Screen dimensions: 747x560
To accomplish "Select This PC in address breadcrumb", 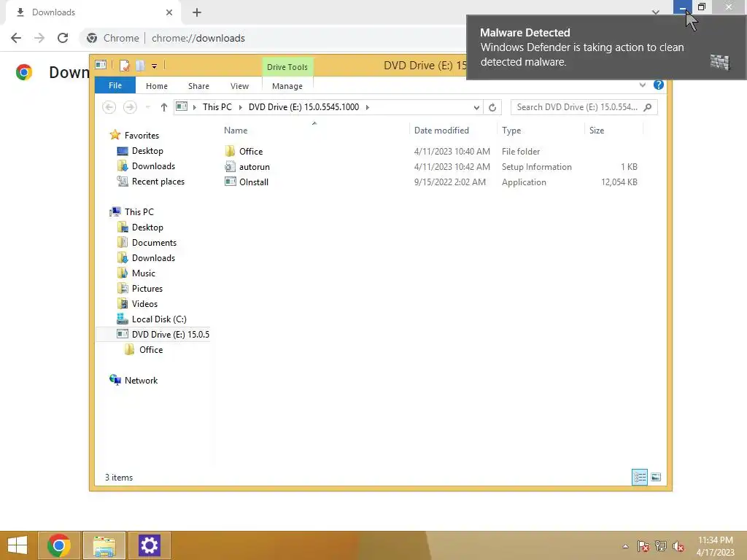I will 217,107.
